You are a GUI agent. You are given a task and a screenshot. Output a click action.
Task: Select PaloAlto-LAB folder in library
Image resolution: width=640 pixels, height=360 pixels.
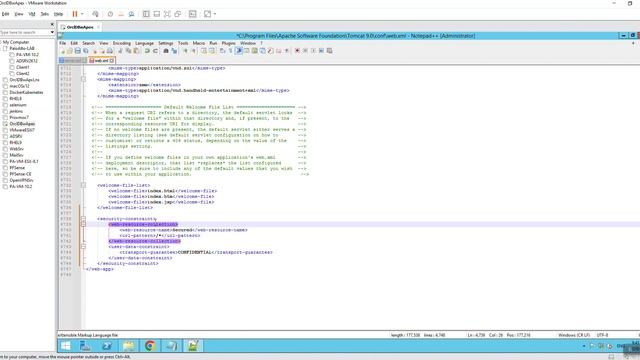22,48
